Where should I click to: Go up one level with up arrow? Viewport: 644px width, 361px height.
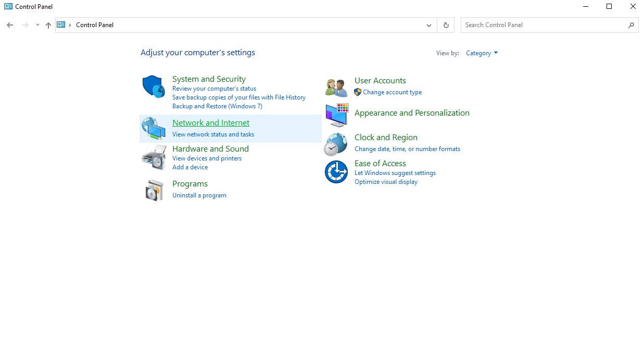click(x=48, y=25)
